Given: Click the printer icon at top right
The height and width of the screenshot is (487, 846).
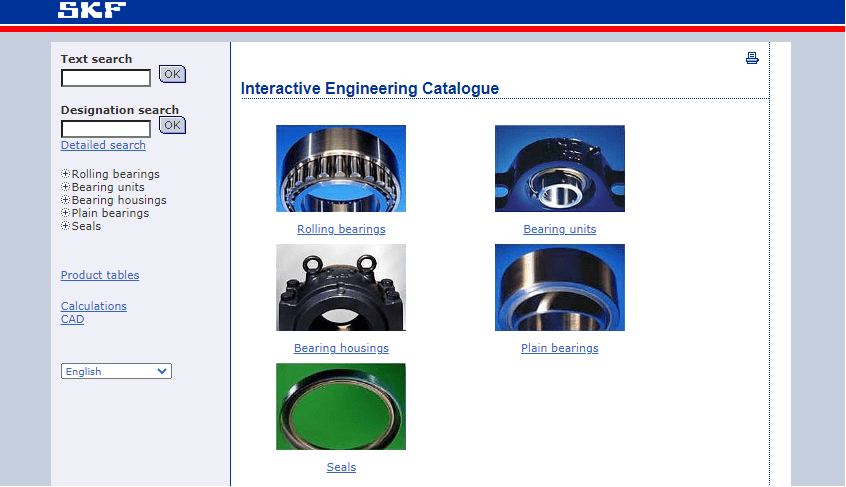Looking at the screenshot, I should [x=752, y=58].
